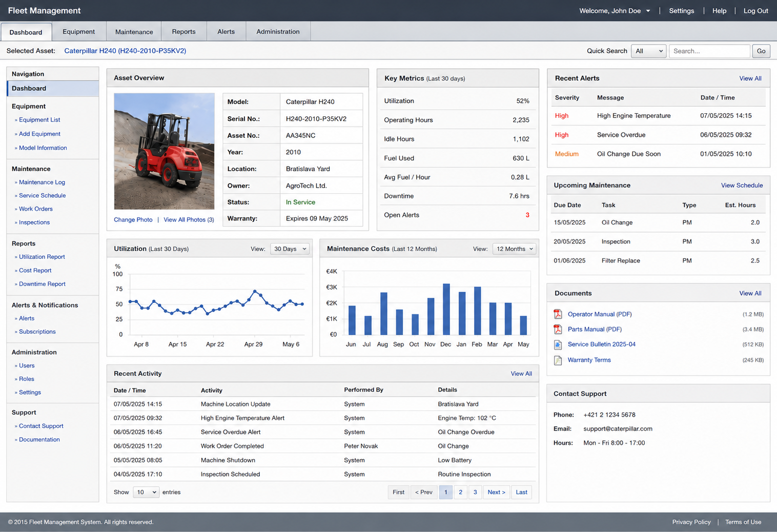Click the Filter Replace maintenance task
The image size is (777, 532).
click(x=621, y=260)
